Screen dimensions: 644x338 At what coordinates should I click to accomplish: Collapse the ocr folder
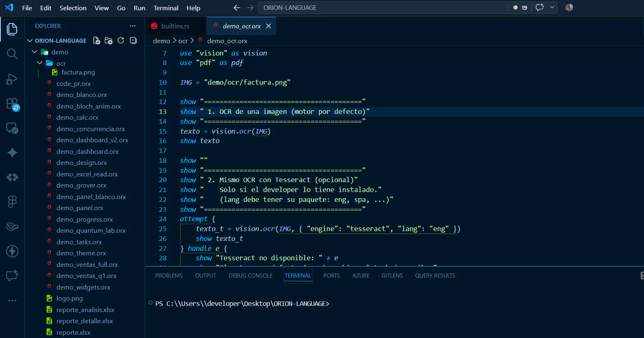coord(39,63)
